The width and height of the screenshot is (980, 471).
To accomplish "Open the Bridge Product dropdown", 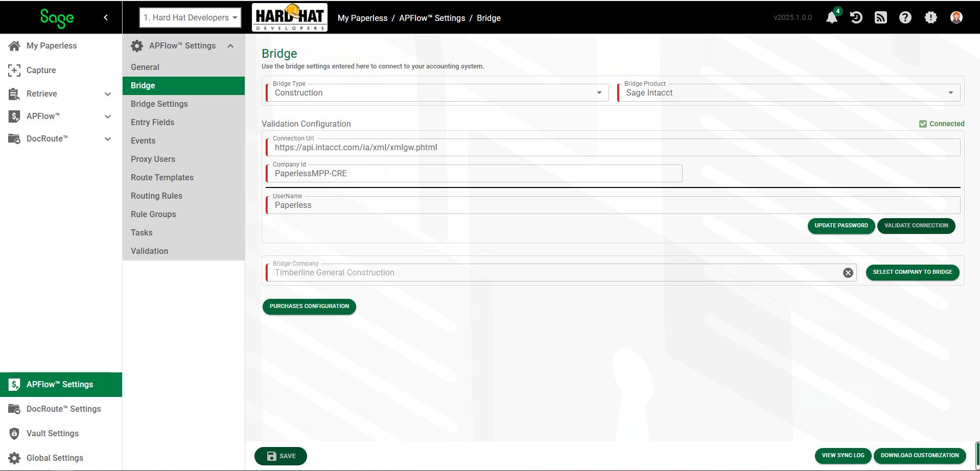I will point(789,92).
